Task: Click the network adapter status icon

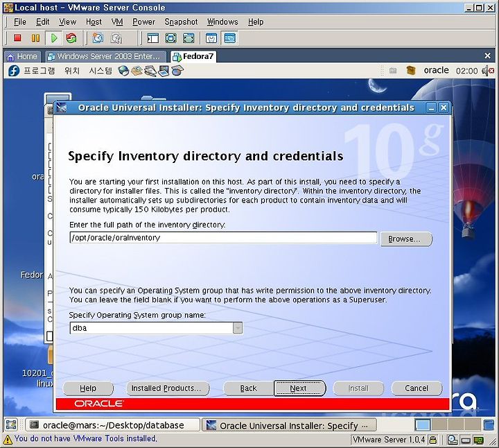Action: (x=478, y=440)
